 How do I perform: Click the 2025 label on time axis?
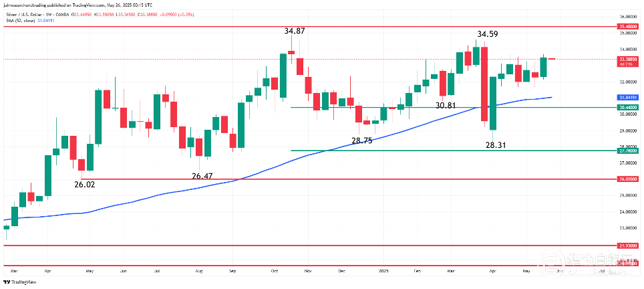coord(383,272)
